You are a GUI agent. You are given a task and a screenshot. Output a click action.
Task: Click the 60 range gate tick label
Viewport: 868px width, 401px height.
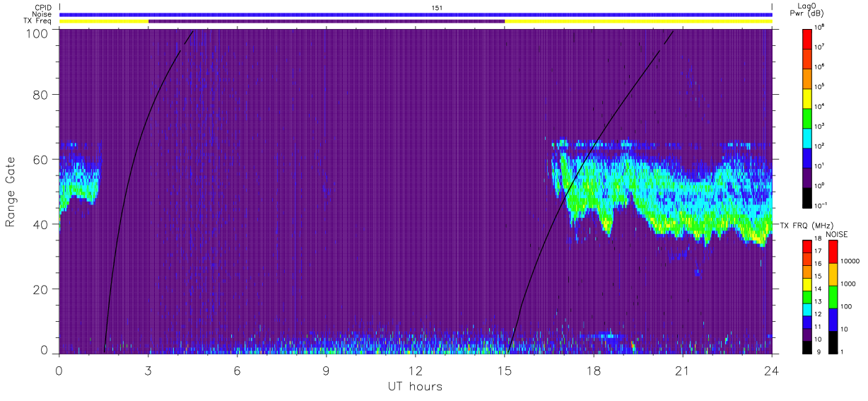coord(40,159)
